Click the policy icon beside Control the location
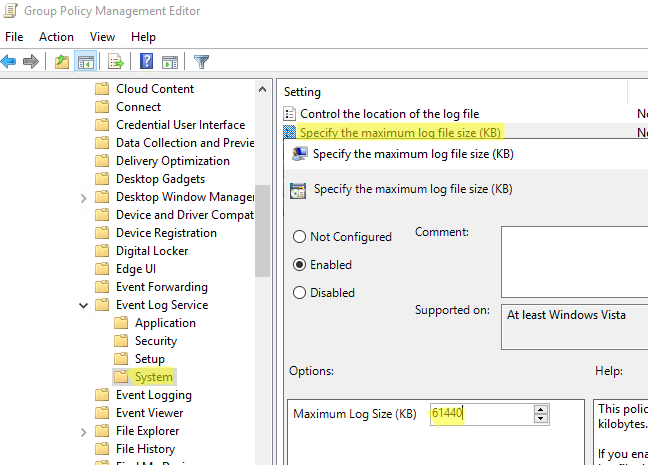The width and height of the screenshot is (648, 465). coord(290,114)
